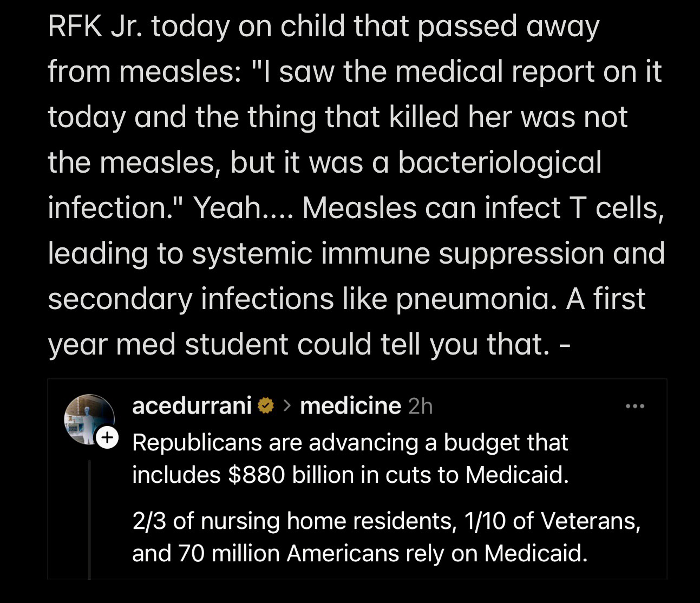Tap the Measles can infect T cells line

click(x=483, y=208)
